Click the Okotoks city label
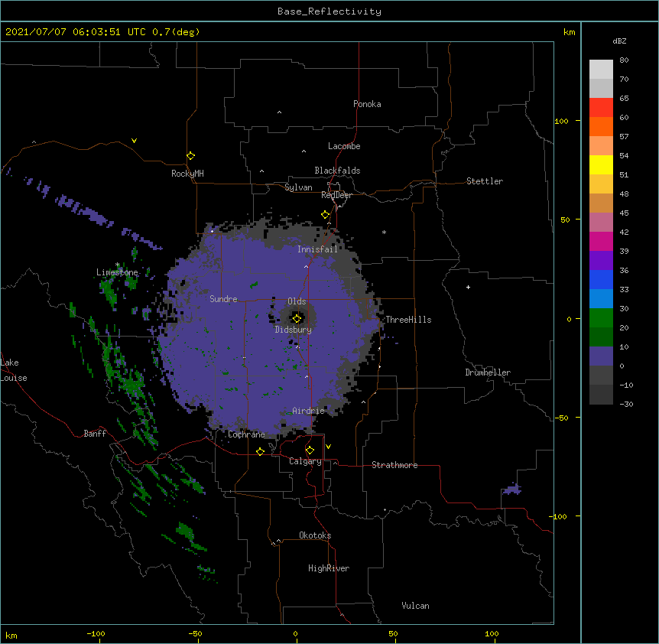This screenshot has width=659, height=644. [x=315, y=535]
